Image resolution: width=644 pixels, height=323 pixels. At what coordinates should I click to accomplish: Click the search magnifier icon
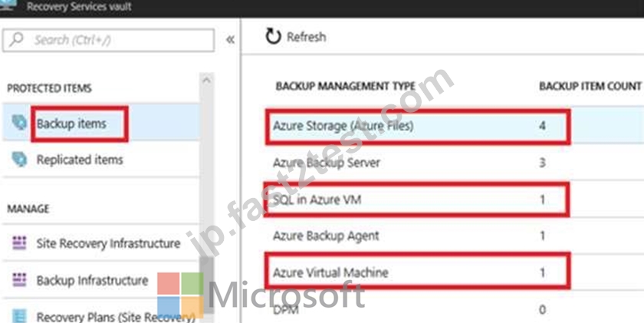coord(16,40)
